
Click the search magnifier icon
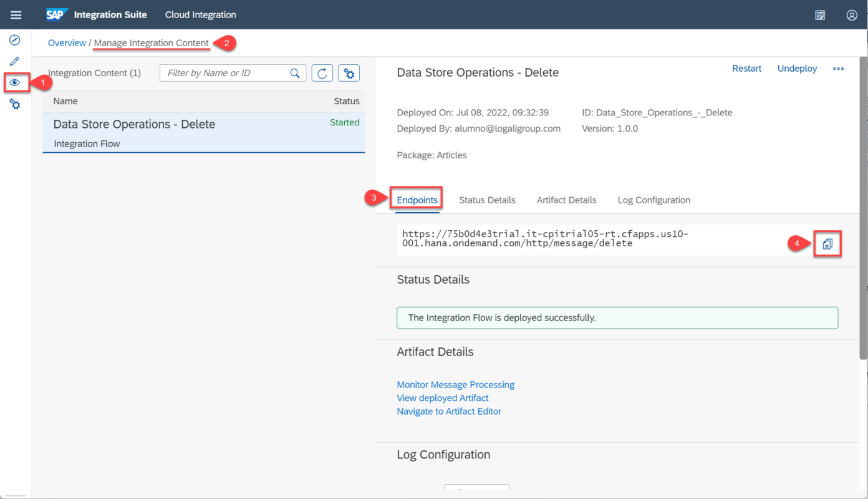(x=295, y=73)
